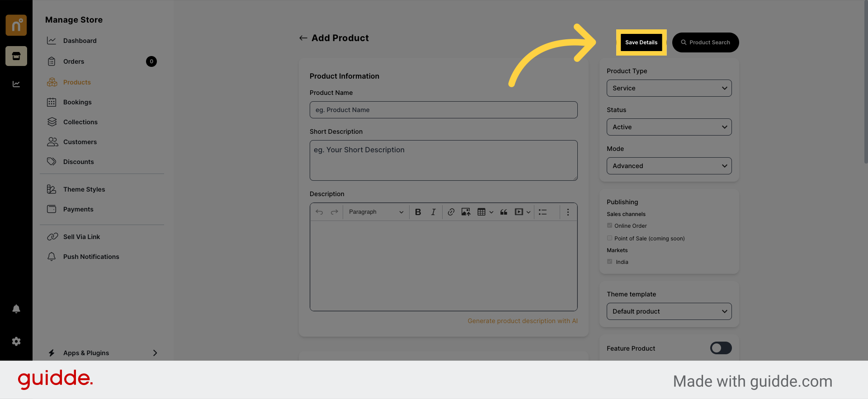The height and width of the screenshot is (399, 868).
Task: Open the notifications bell icon
Action: (x=16, y=309)
